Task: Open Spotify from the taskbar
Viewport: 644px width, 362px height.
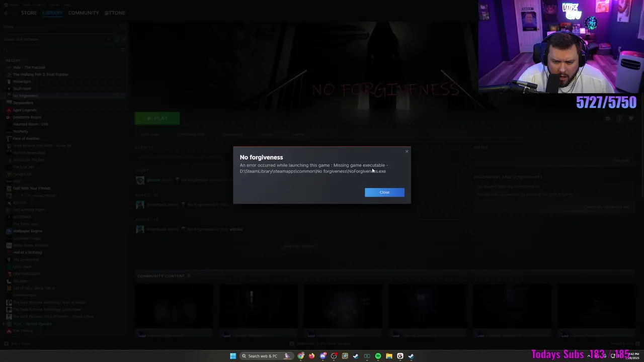Action: pos(378,356)
